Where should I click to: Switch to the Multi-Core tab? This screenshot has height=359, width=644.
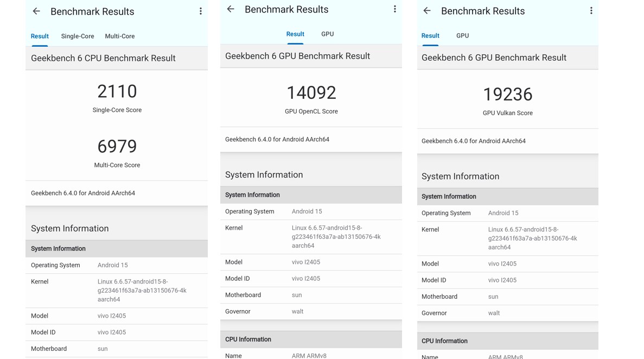120,36
